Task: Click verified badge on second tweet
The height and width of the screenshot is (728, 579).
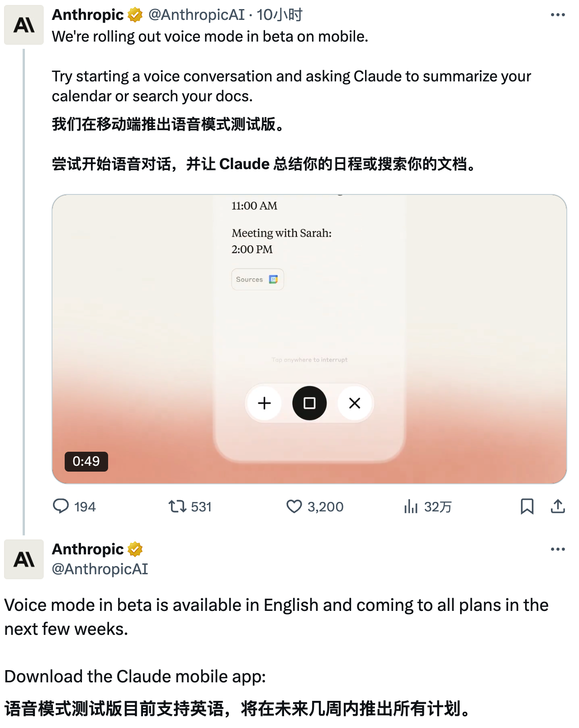Action: pyautogui.click(x=135, y=549)
